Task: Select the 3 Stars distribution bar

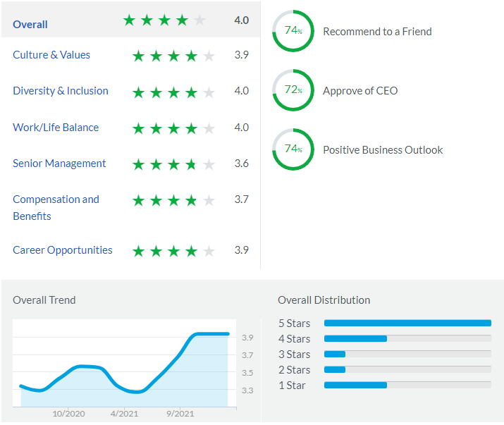Action: click(407, 354)
